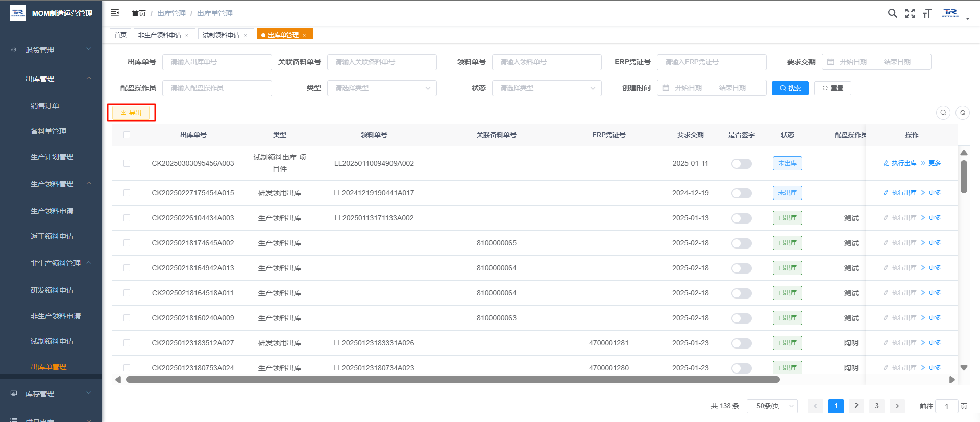
Task: Collapse 非生产领料管理 submenu
Action: click(51, 263)
